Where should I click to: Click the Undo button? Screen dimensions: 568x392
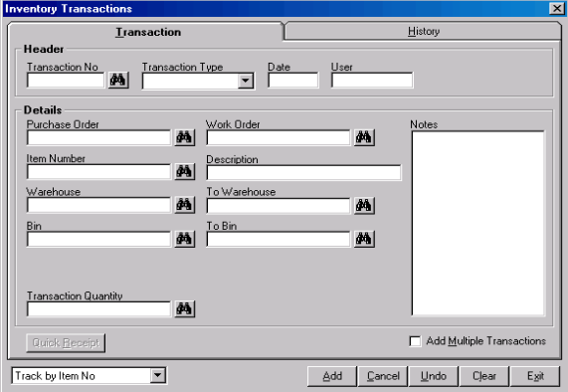(434, 376)
